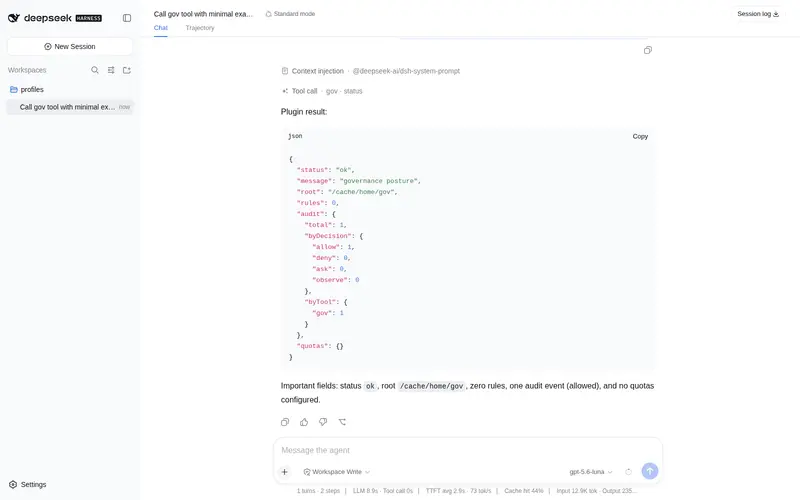Expand the Tool call gov status entry
This screenshot has width=800, height=500.
coord(322,91)
